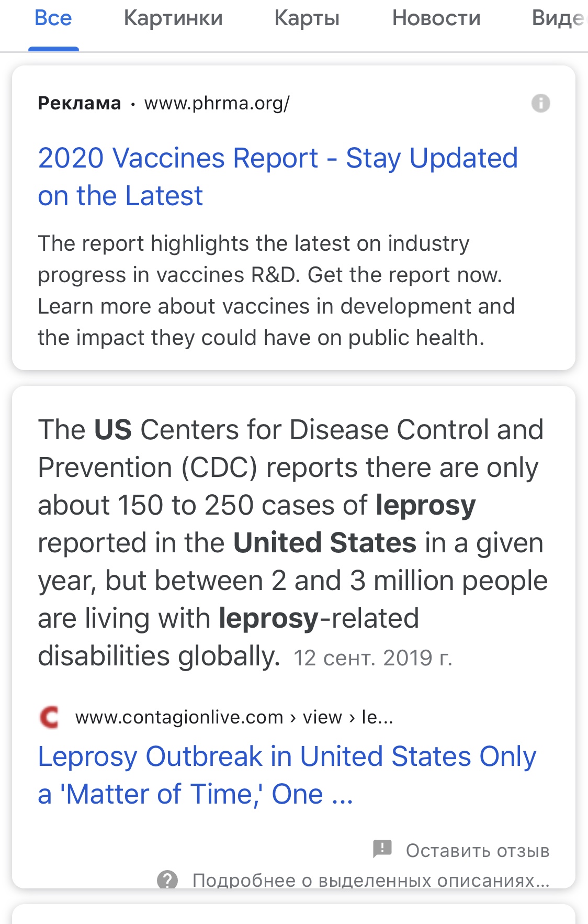Click the snippet date 12 сент. 2019
This screenshot has width=588, height=924.
(x=372, y=658)
